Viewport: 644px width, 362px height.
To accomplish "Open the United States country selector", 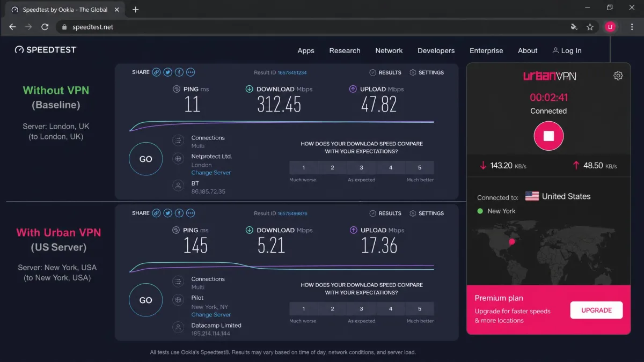I will [x=558, y=196].
